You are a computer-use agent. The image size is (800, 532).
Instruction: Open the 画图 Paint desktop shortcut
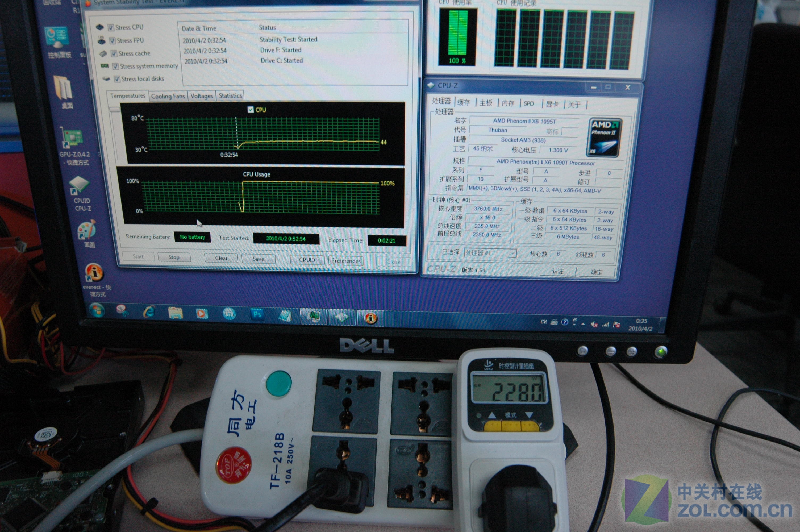click(x=87, y=234)
